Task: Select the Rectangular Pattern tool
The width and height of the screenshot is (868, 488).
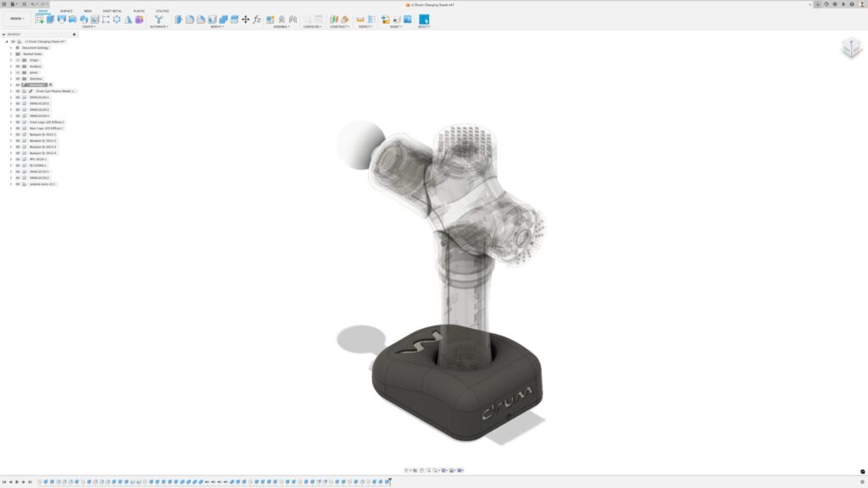Action: click(x=106, y=19)
